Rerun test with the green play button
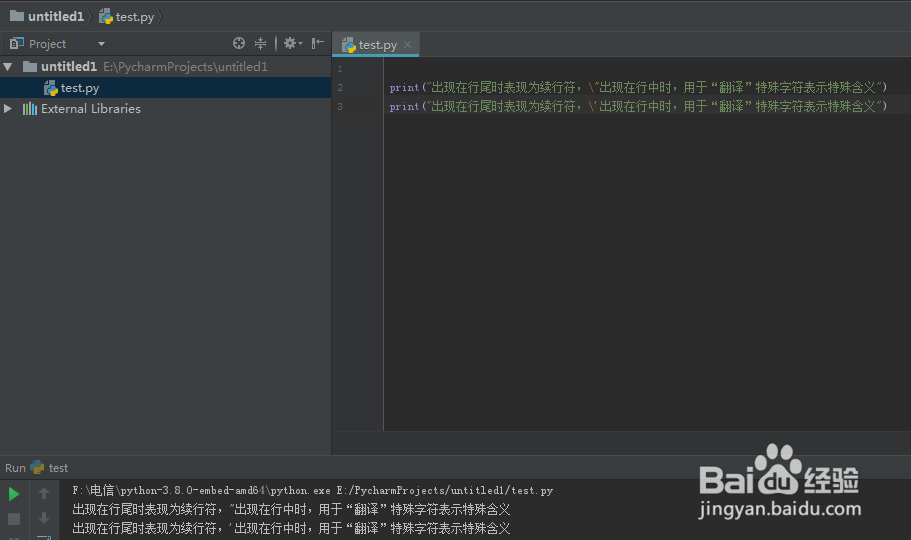 14,494
